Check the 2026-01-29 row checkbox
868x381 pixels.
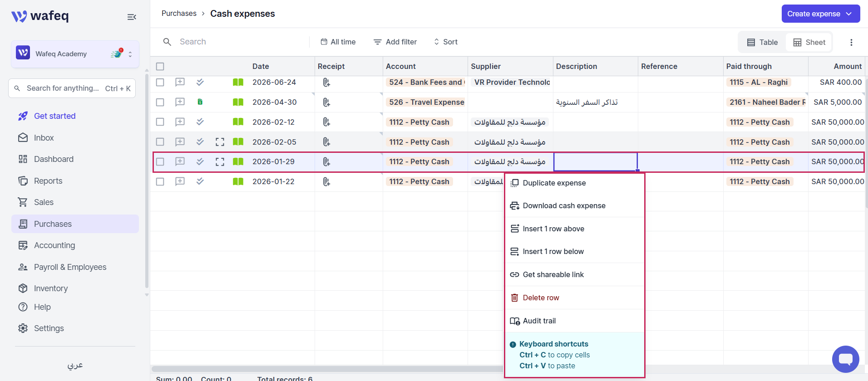pos(160,162)
